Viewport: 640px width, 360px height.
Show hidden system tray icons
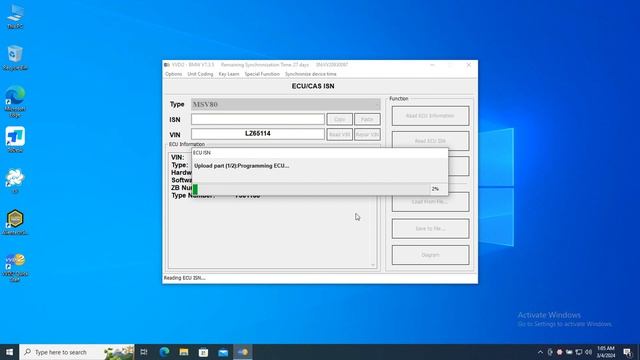[x=540, y=352]
